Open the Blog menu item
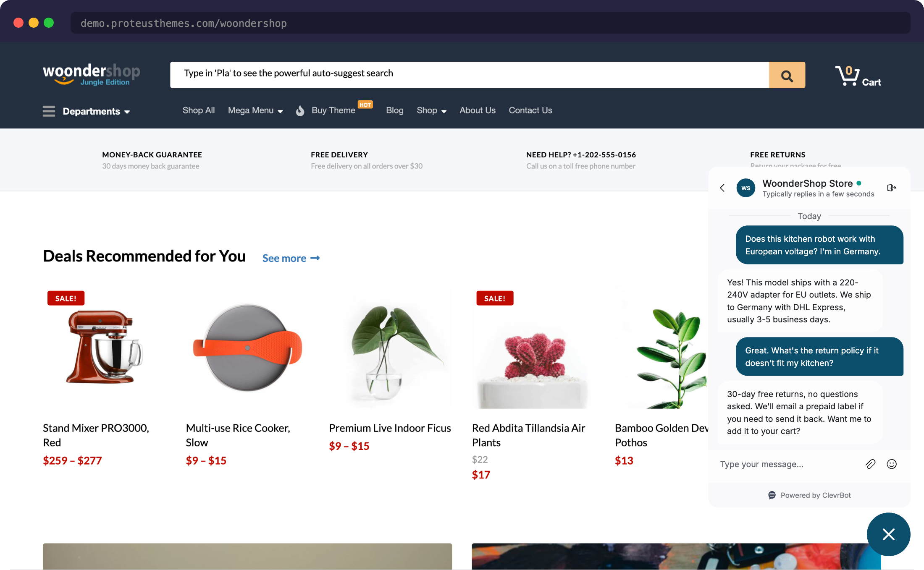Screen dimensions: 924x570 [394, 110]
